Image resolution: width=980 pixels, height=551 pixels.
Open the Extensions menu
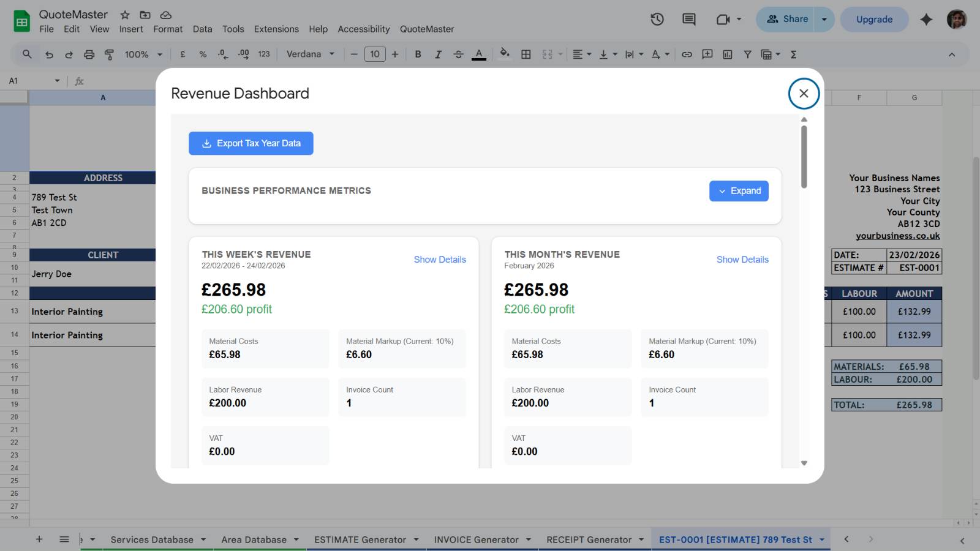(276, 29)
